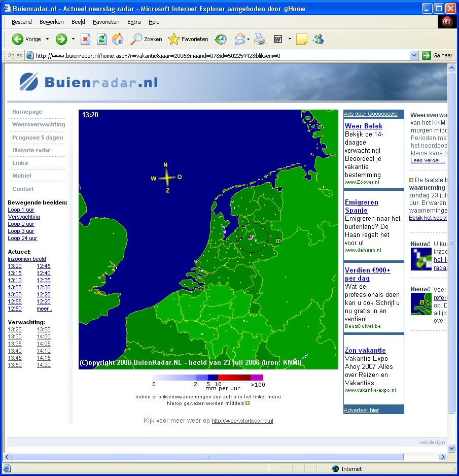
Task: Open the Favorieten menu
Action: (x=106, y=22)
